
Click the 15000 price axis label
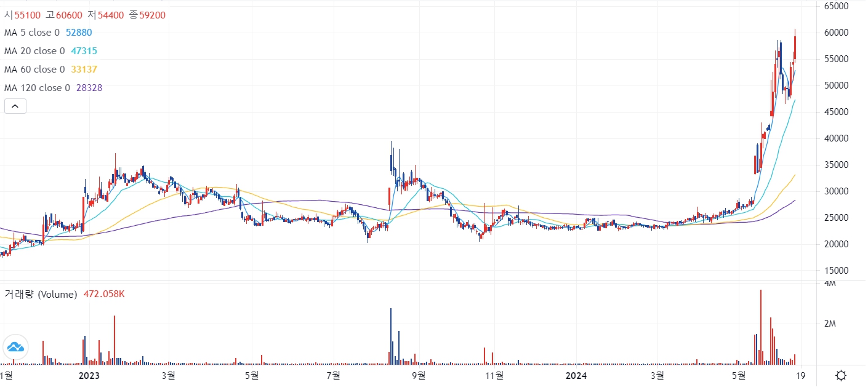tap(836, 271)
